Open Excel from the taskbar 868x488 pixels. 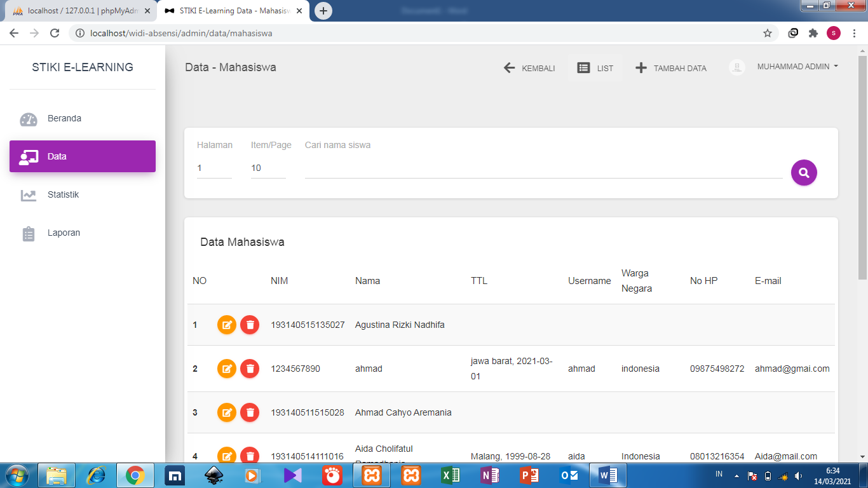click(450, 475)
